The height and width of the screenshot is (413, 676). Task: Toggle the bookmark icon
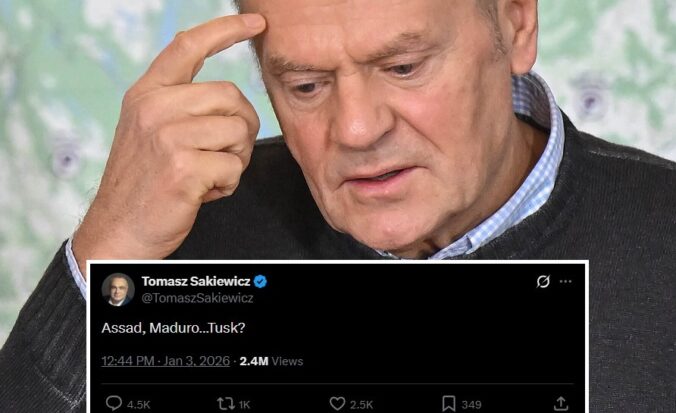[x=448, y=404]
